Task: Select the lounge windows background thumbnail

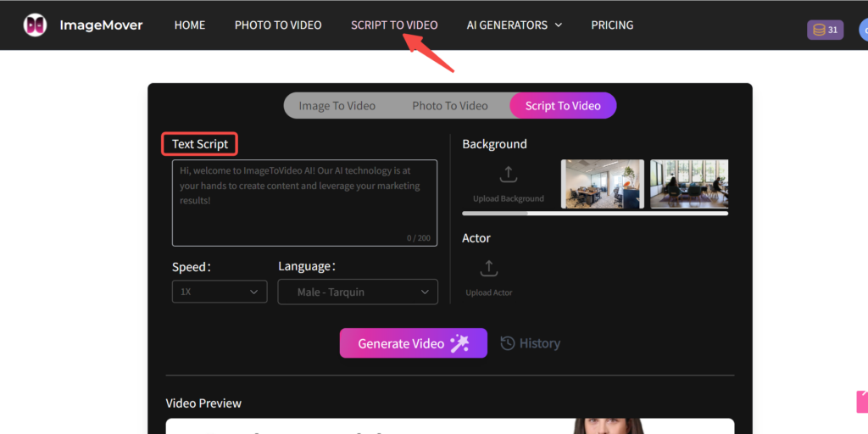Action: 689,184
